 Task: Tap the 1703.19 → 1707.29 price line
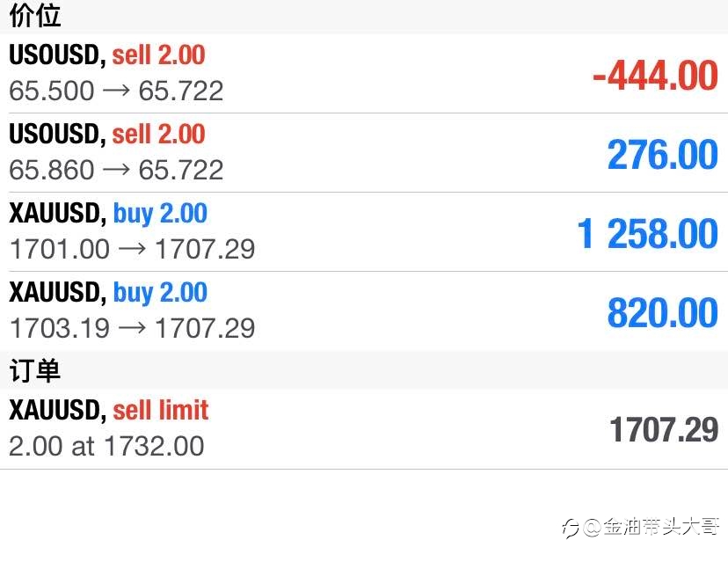point(132,328)
